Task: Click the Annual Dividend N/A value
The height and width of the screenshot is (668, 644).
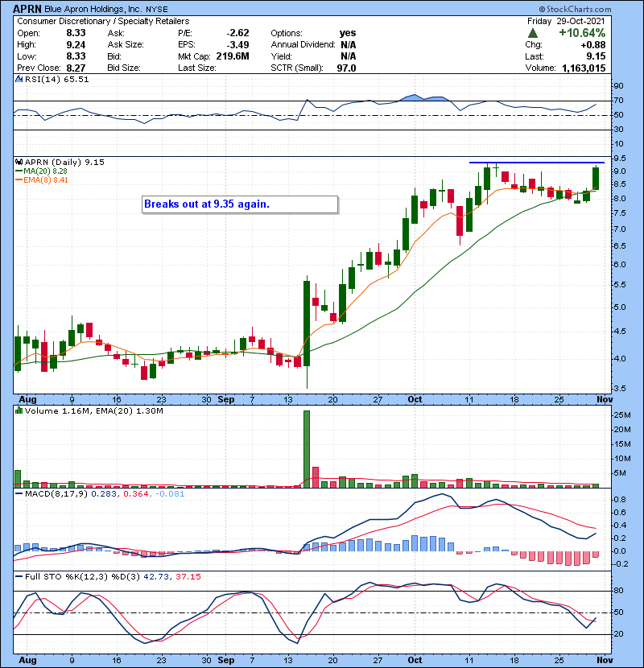Action: 349,45
